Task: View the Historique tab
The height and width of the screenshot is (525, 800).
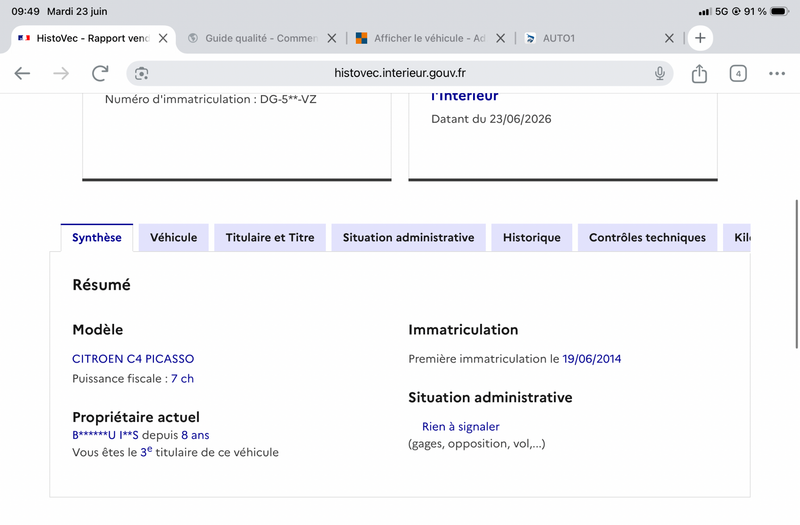Action: pos(532,237)
